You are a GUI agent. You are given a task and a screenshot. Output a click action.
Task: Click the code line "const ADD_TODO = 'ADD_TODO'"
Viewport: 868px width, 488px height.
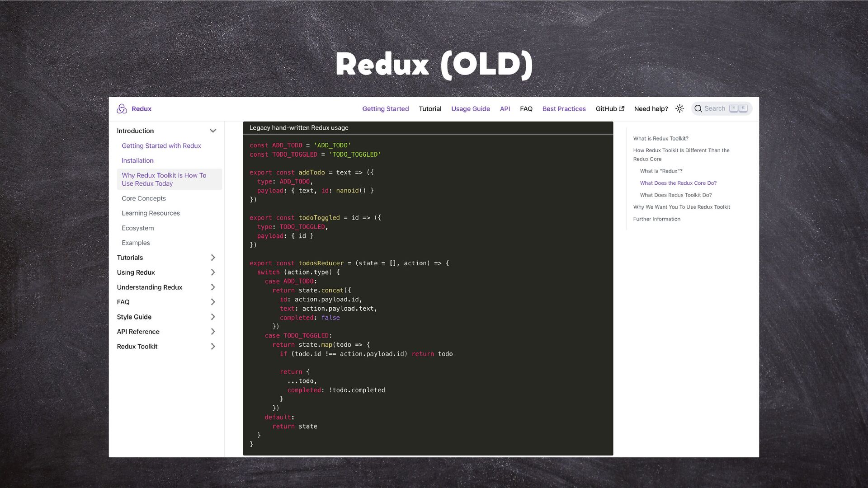(300, 145)
